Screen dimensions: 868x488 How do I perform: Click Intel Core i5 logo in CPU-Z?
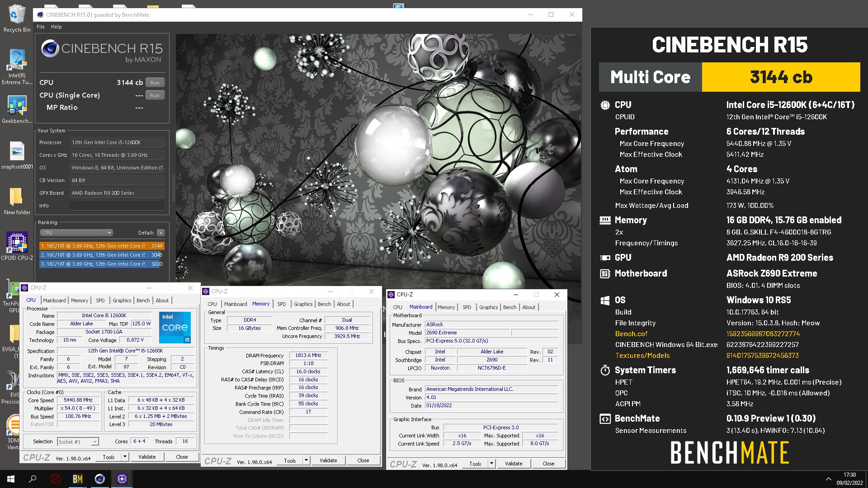(x=175, y=327)
